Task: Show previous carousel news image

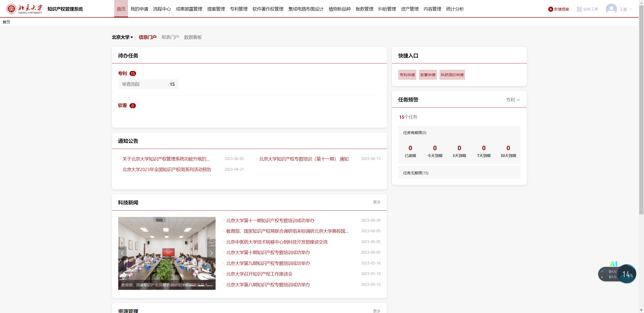Action: [122, 253]
